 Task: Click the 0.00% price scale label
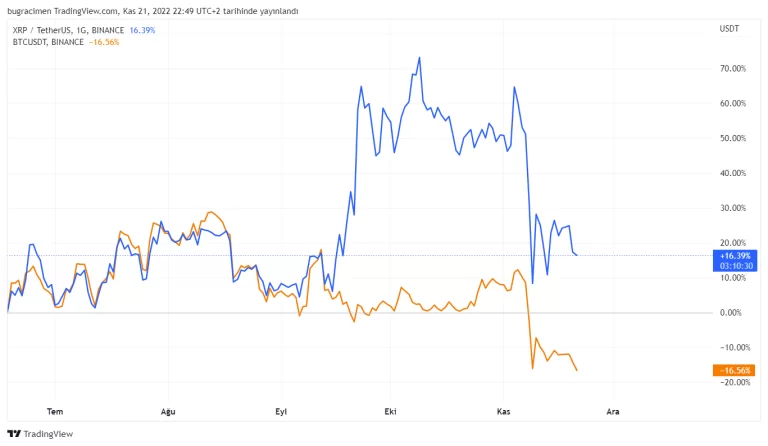pos(734,313)
